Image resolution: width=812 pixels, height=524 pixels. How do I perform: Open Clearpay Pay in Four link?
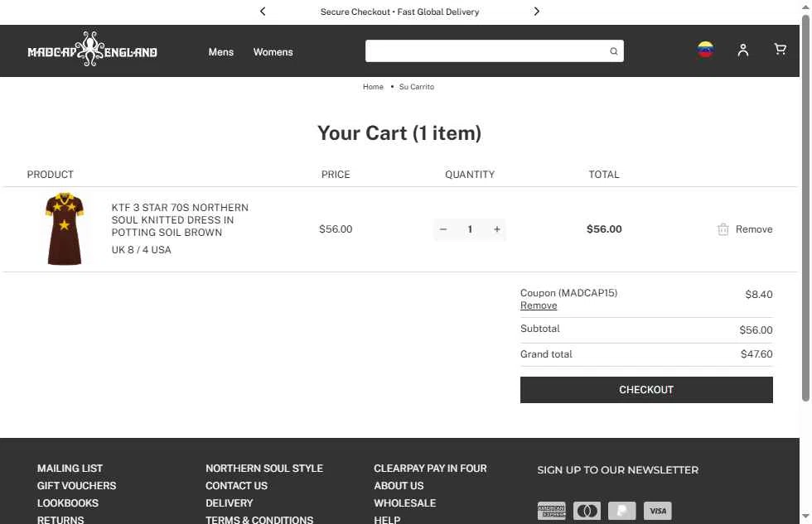[x=430, y=469]
